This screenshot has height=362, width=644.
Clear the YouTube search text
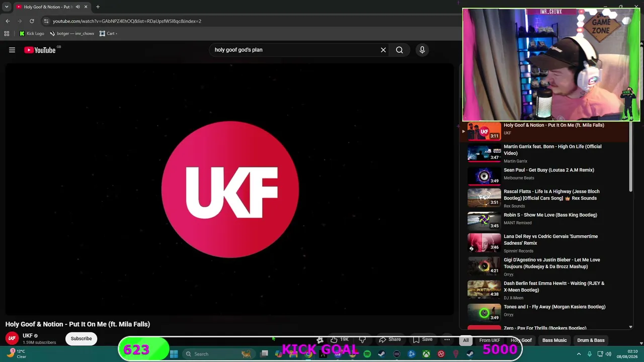click(383, 50)
